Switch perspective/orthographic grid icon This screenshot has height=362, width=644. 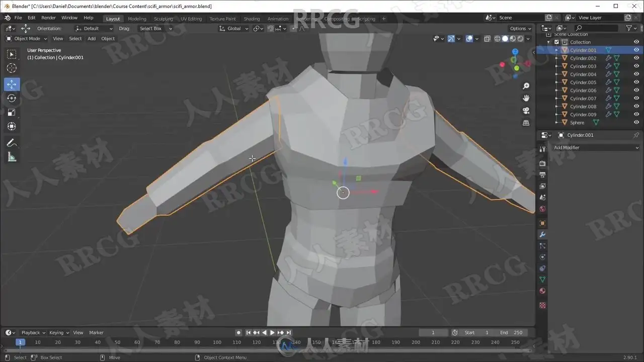[526, 123]
